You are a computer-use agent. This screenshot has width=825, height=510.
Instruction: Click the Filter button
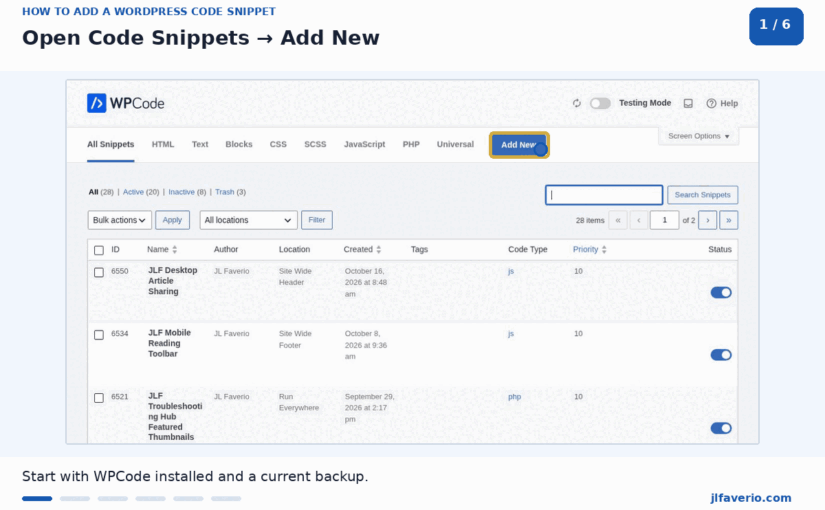click(317, 220)
